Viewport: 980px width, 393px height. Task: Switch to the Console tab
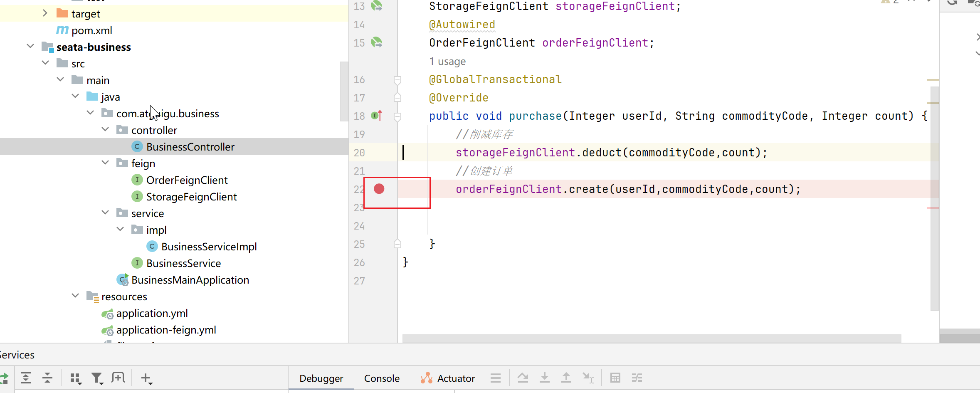[x=382, y=378]
